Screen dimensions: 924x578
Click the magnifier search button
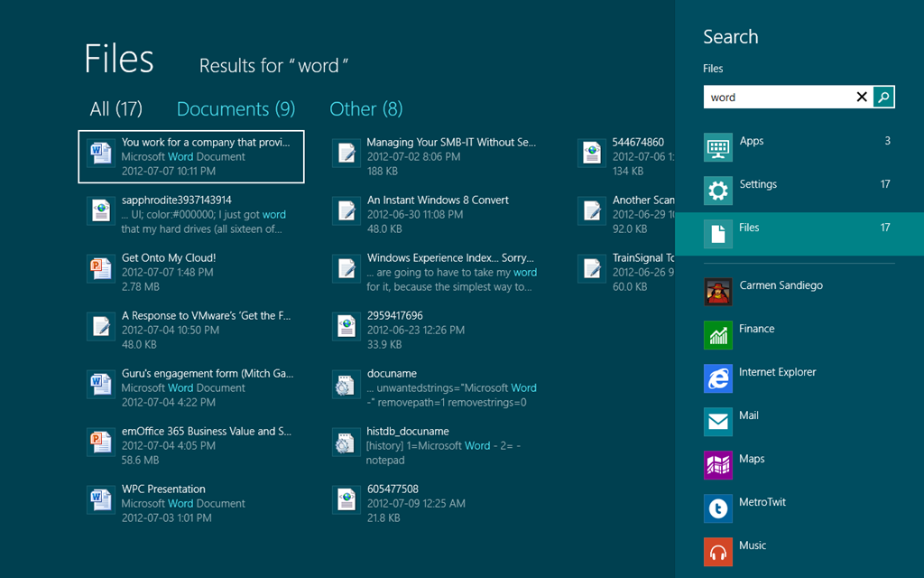pyautogui.click(x=884, y=97)
